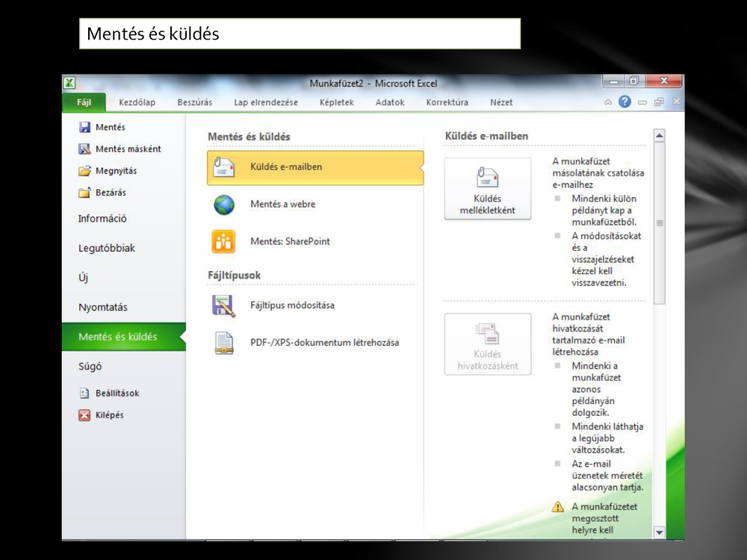Open Excel help with the blue question mark

(624, 102)
